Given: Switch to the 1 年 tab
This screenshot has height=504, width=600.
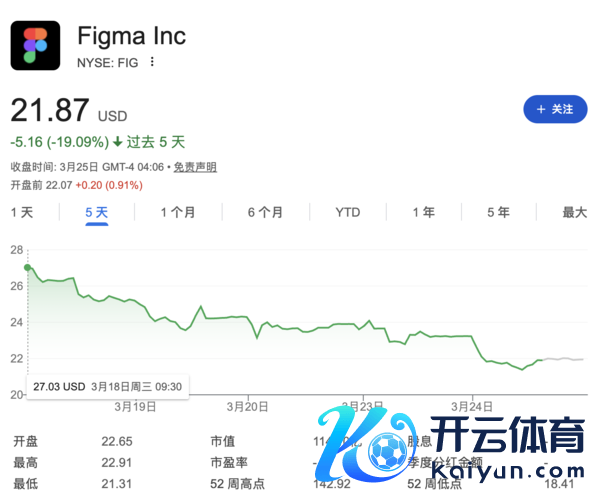Looking at the screenshot, I should coord(423,212).
